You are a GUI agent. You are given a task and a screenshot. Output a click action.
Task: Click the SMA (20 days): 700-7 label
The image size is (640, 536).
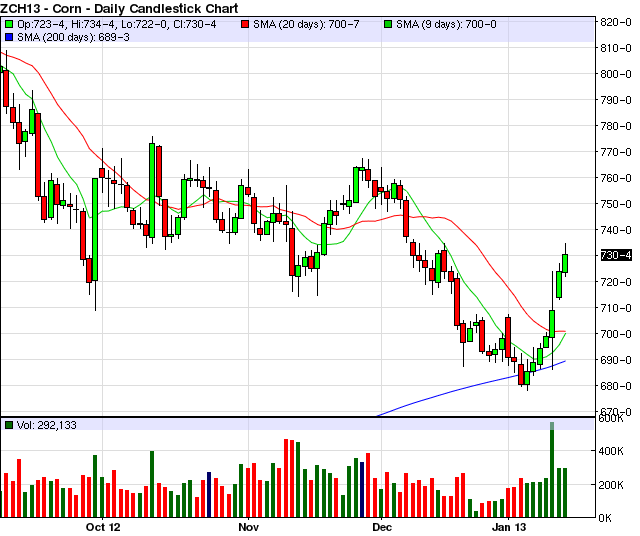coord(306,24)
